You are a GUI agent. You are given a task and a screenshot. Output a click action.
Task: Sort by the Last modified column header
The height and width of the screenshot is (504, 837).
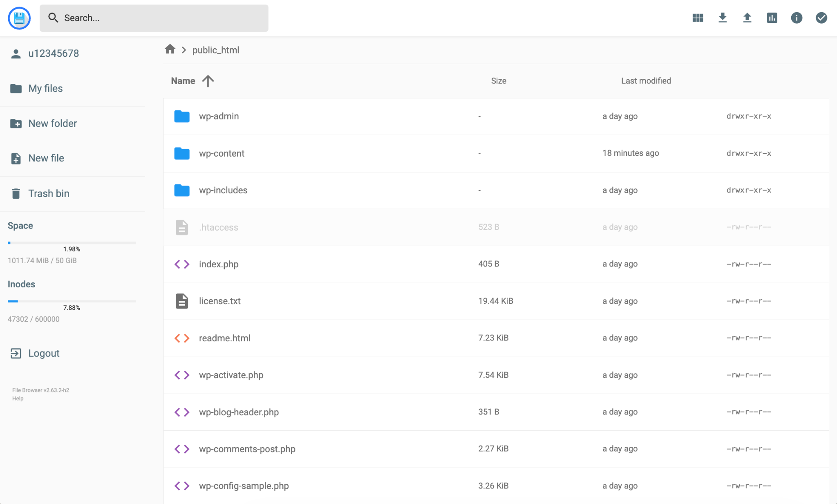point(646,81)
